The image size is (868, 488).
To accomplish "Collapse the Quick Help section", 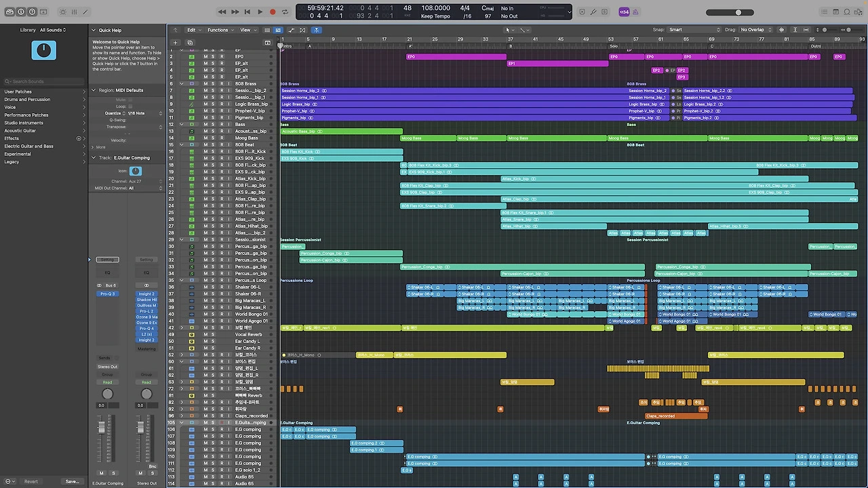I will (x=94, y=30).
